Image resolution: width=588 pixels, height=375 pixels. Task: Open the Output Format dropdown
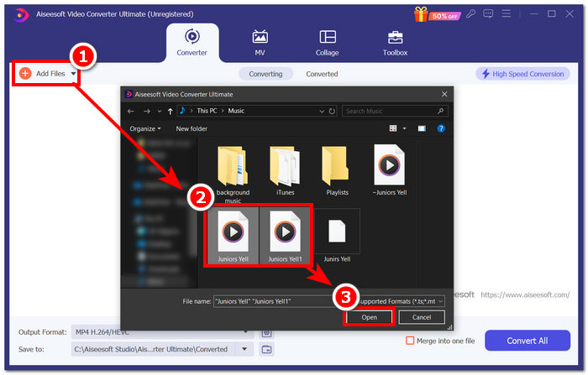[245, 332]
